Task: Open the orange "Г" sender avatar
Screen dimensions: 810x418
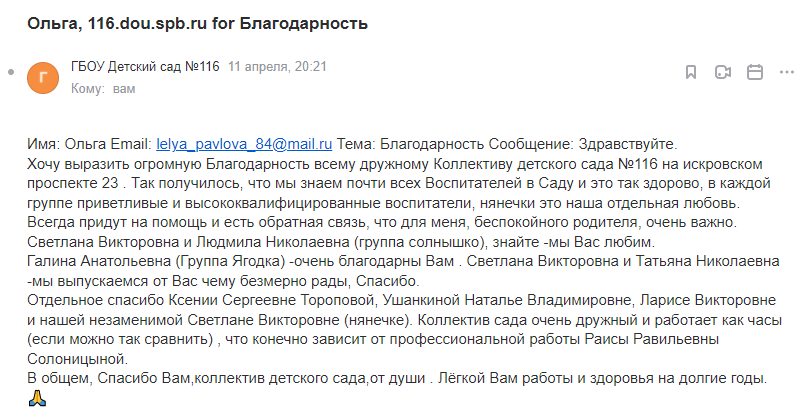Action: [43, 78]
